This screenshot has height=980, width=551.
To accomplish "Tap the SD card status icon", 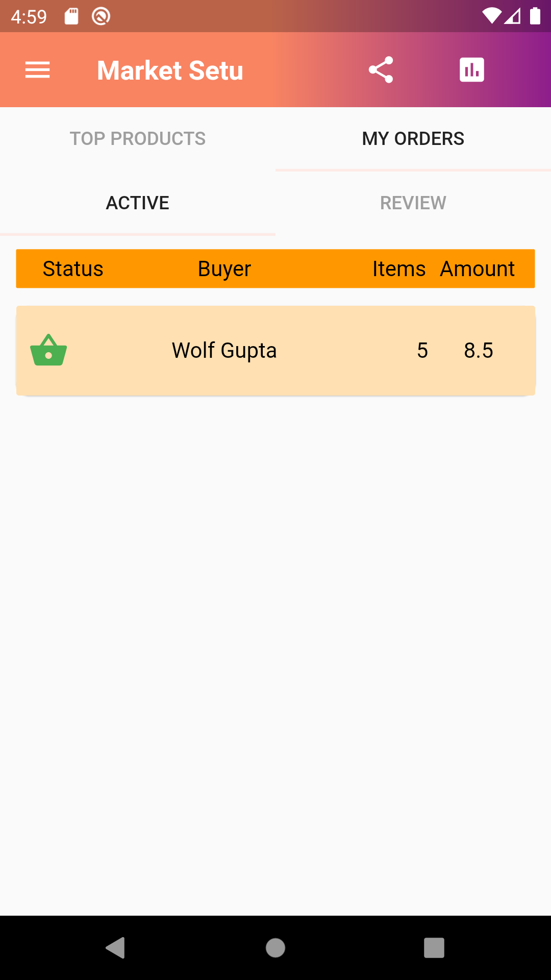I will pyautogui.click(x=71, y=16).
